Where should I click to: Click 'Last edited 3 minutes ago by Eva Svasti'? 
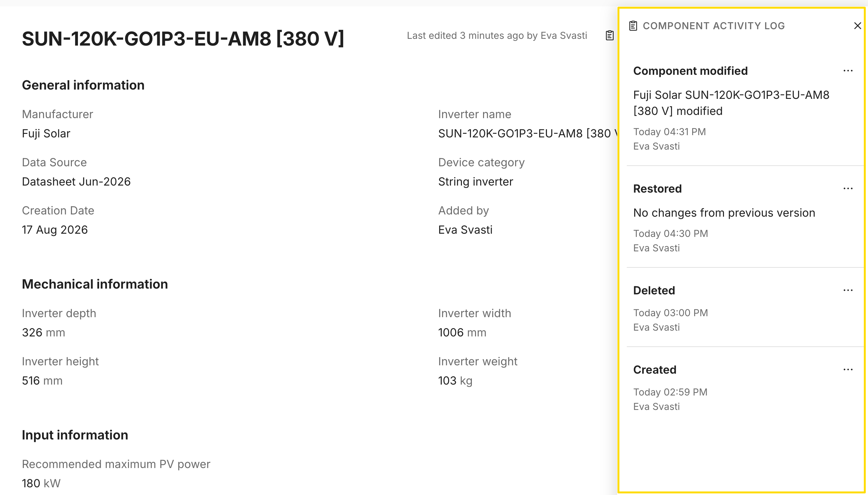click(497, 36)
